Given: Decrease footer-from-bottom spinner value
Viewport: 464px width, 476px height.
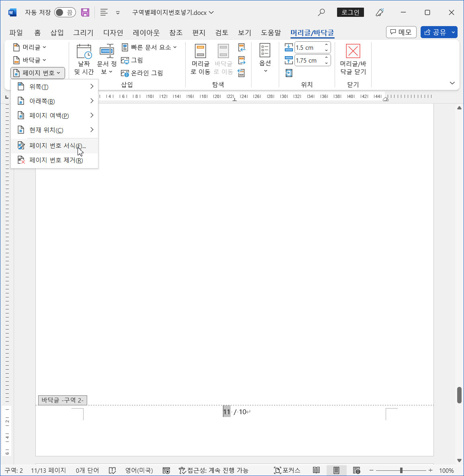Looking at the screenshot, I should click(326, 63).
